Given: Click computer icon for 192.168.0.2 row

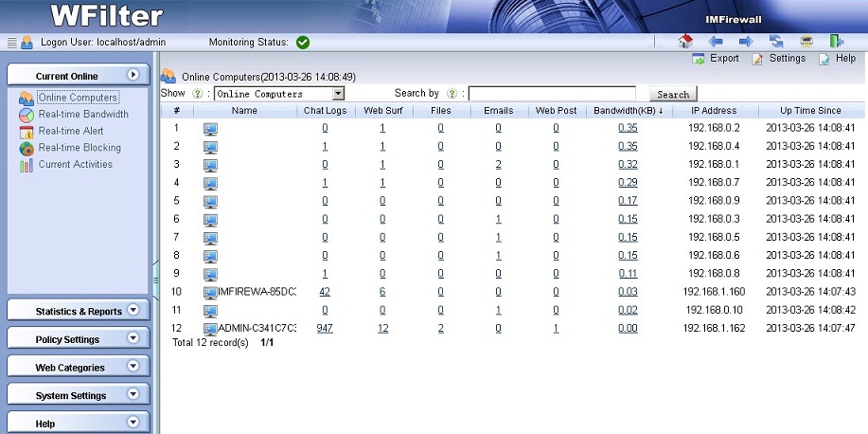Looking at the screenshot, I should (x=210, y=129).
